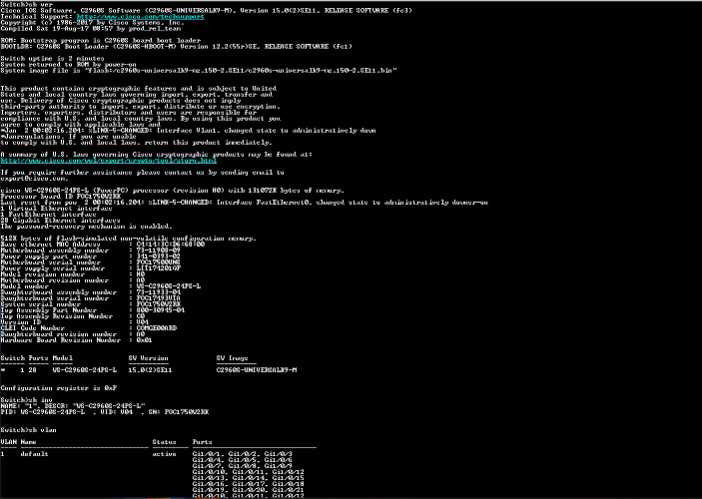This screenshot has height=499, width=702.
Task: Click the 'Switch>sh vlan' command line
Action: tap(29, 430)
